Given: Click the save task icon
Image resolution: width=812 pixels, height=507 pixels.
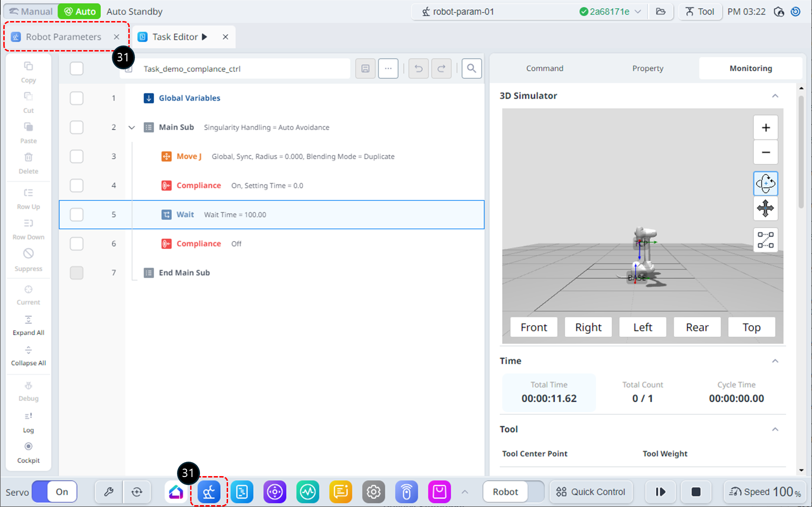Looking at the screenshot, I should click(x=365, y=69).
